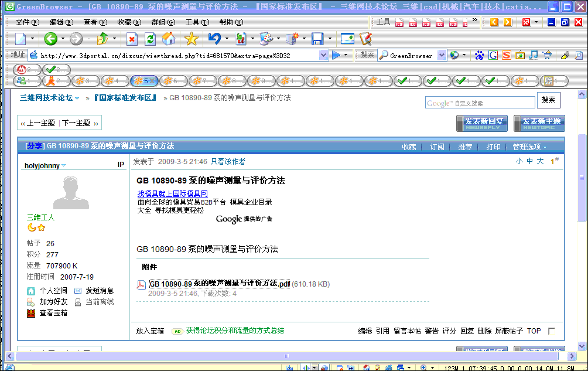Viewport: 588px width, 371px height.
Task: Click the new blank page icon
Action: pos(20,39)
